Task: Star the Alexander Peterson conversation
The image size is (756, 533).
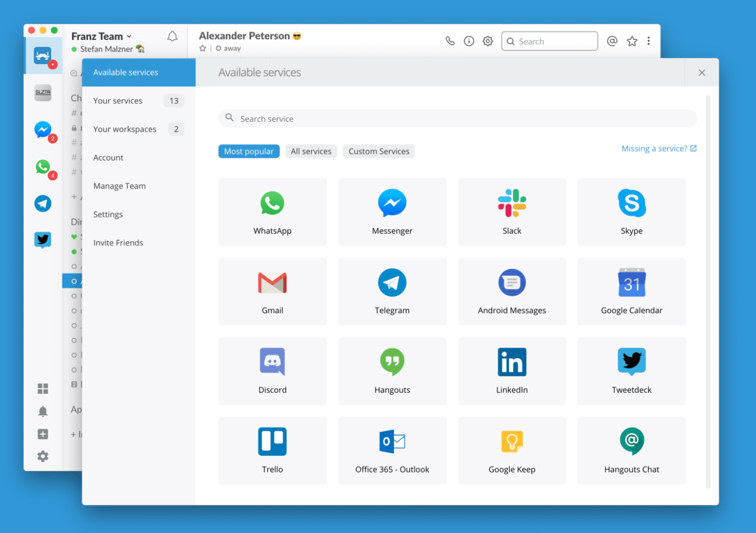Action: 202,48
